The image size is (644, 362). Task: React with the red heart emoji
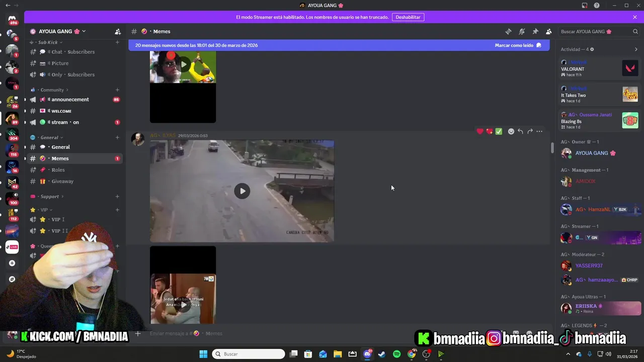[x=480, y=131]
